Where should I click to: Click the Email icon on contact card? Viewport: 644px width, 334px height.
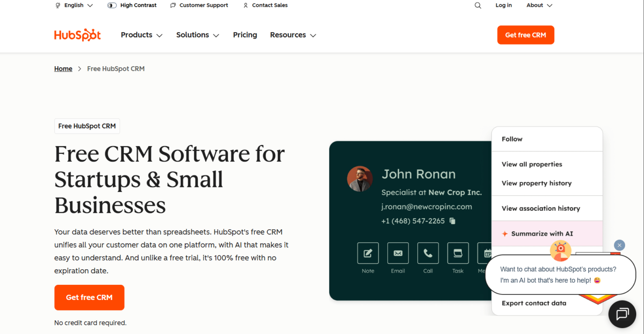(398, 253)
